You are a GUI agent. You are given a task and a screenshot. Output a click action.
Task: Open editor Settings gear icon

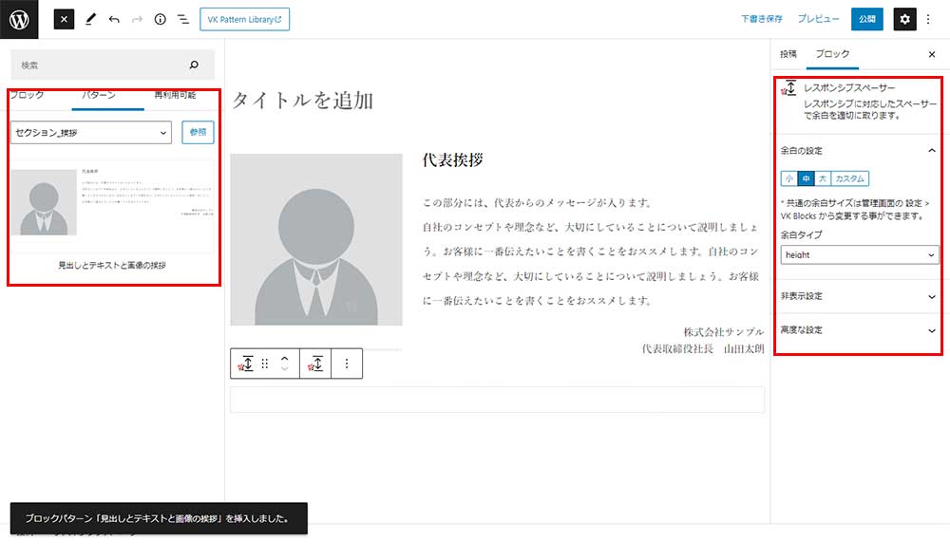point(904,19)
